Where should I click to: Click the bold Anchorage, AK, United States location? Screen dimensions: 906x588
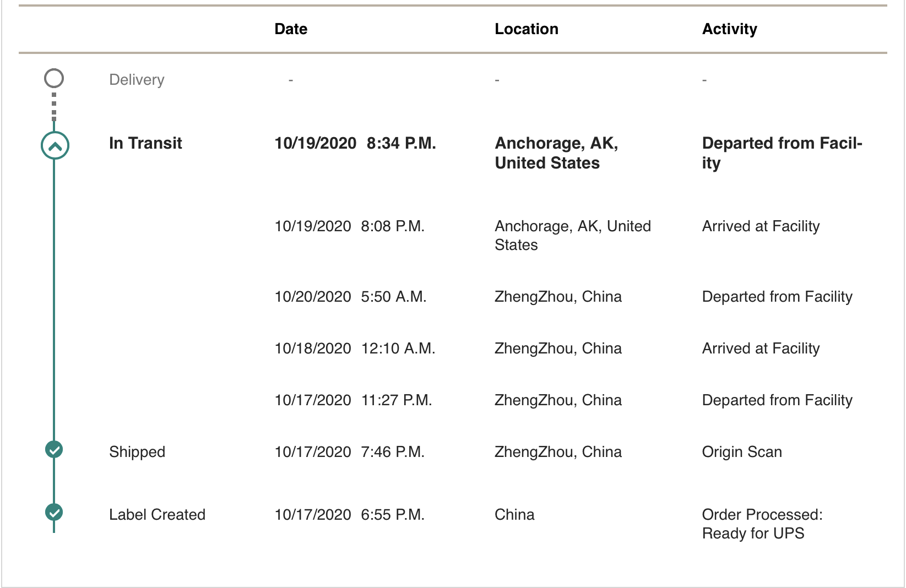click(556, 153)
